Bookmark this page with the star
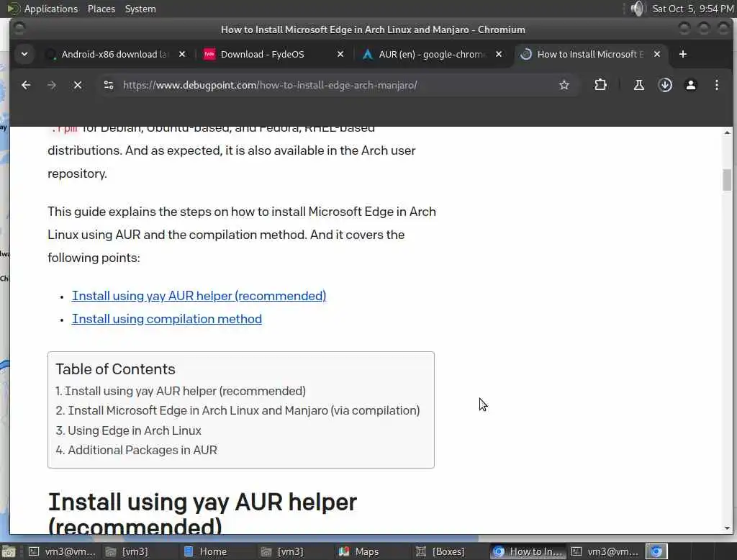Screen dimensions: 737x560 click(564, 85)
